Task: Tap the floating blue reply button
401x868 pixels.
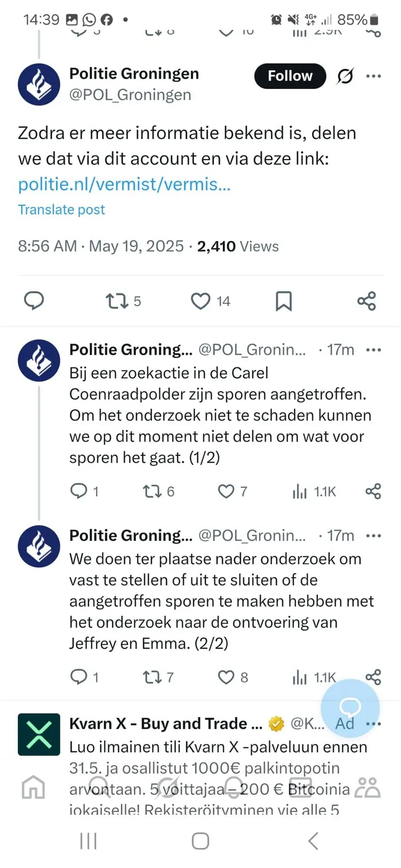Action: point(350,708)
